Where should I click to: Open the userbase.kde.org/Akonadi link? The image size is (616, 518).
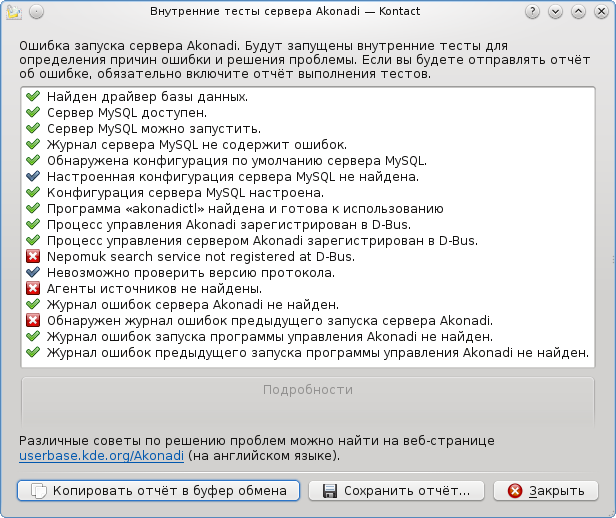point(101,456)
